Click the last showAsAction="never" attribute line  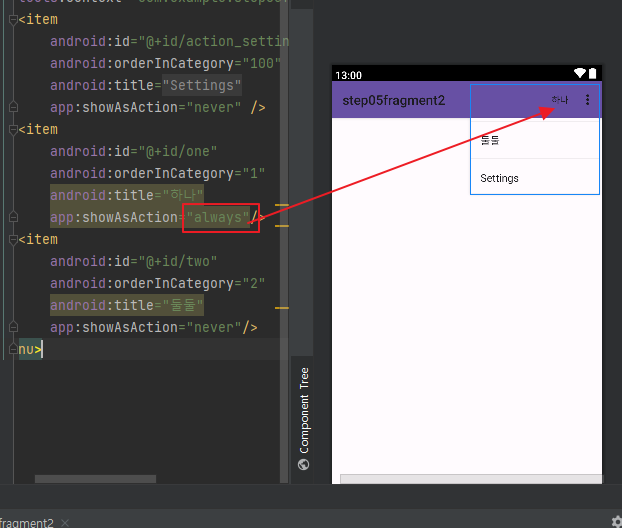click(154, 327)
